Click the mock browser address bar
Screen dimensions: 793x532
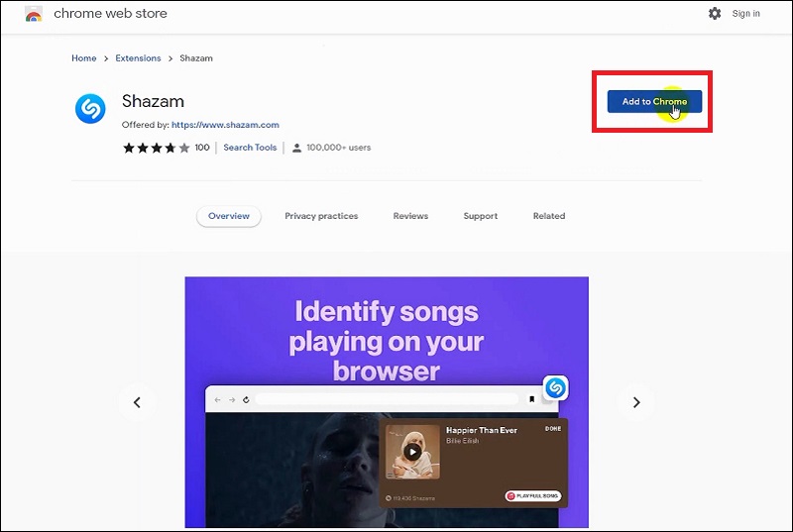point(387,399)
